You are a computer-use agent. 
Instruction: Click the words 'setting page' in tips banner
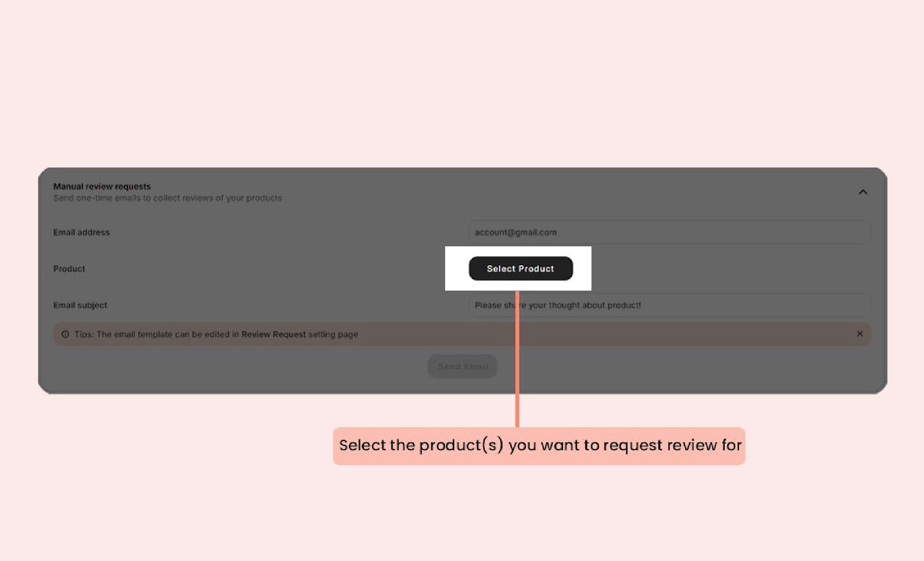click(x=333, y=334)
